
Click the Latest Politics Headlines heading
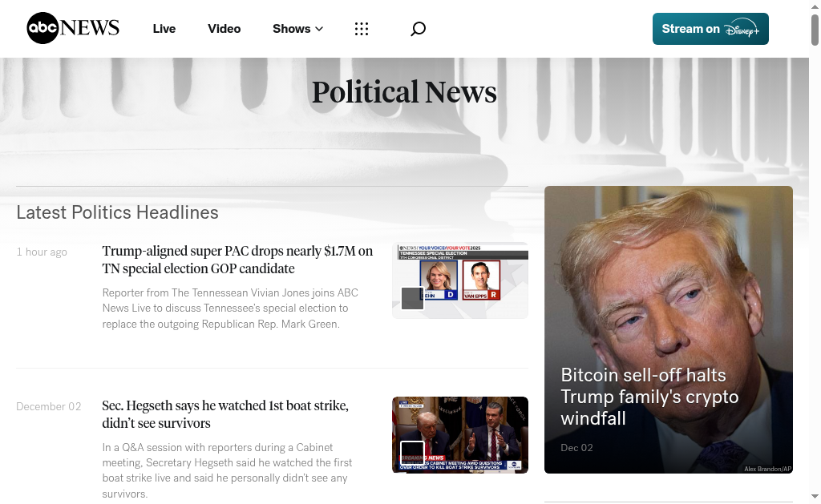(x=118, y=212)
